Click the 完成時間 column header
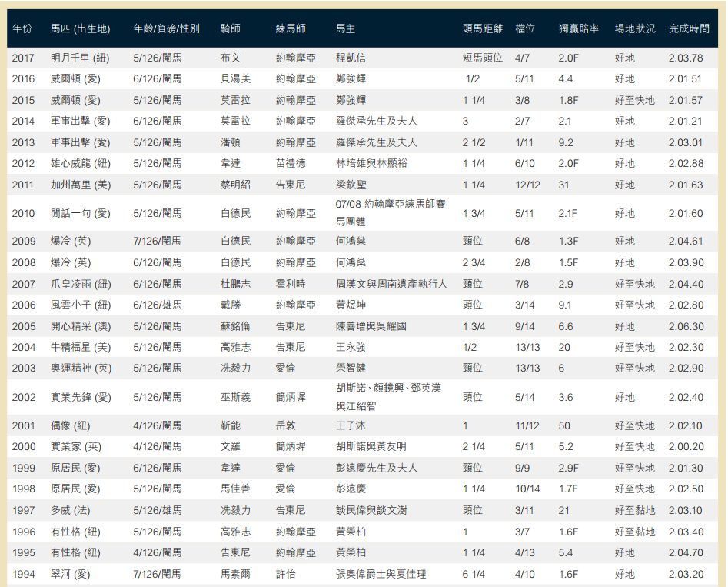The height and width of the screenshot is (587, 728). [x=689, y=28]
